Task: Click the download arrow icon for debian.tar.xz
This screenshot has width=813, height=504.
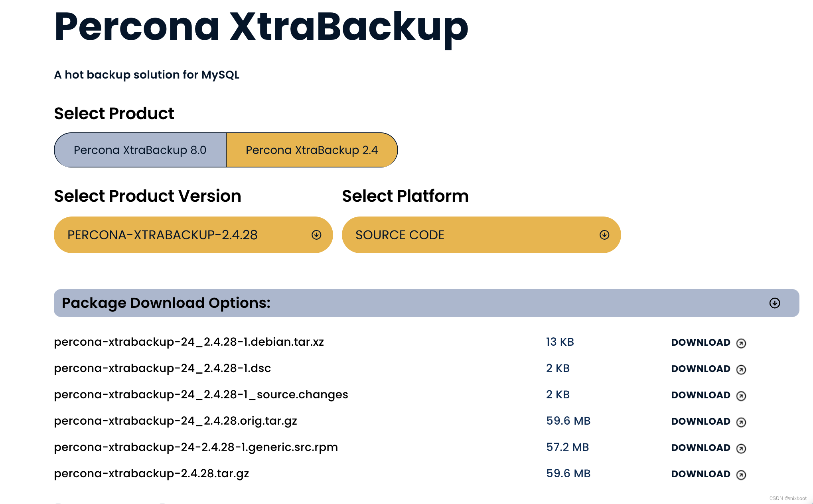Action: tap(741, 343)
